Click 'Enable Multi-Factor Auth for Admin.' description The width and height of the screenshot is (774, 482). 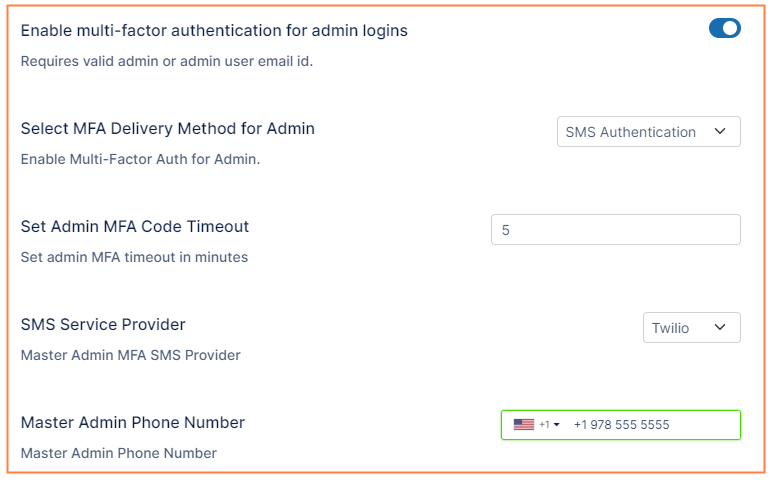point(140,159)
